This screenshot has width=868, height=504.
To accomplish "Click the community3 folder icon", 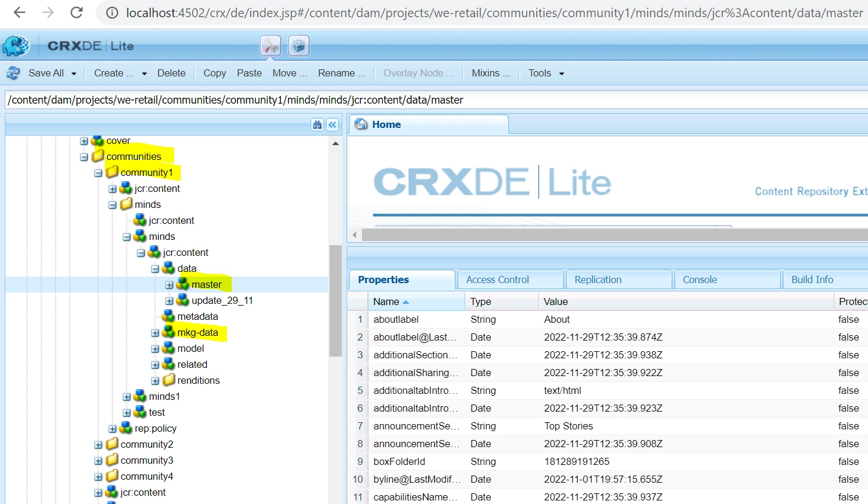I will pos(112,460).
